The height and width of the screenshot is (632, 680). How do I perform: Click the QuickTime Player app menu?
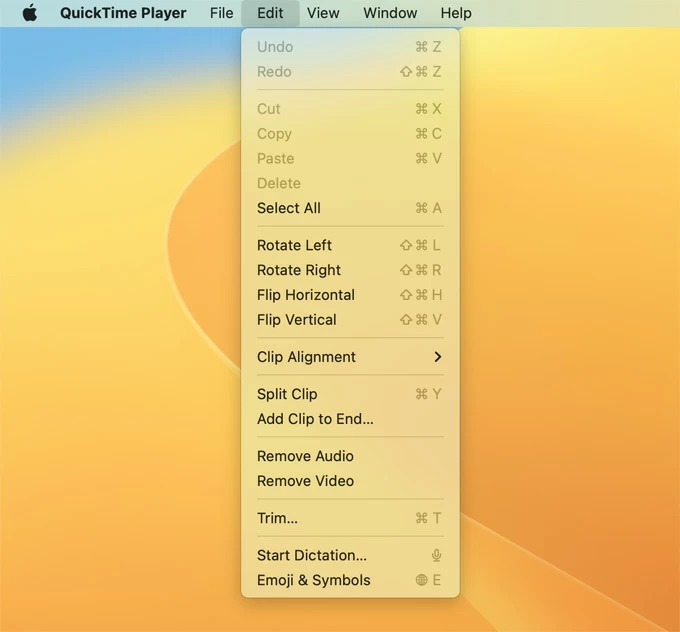(123, 13)
